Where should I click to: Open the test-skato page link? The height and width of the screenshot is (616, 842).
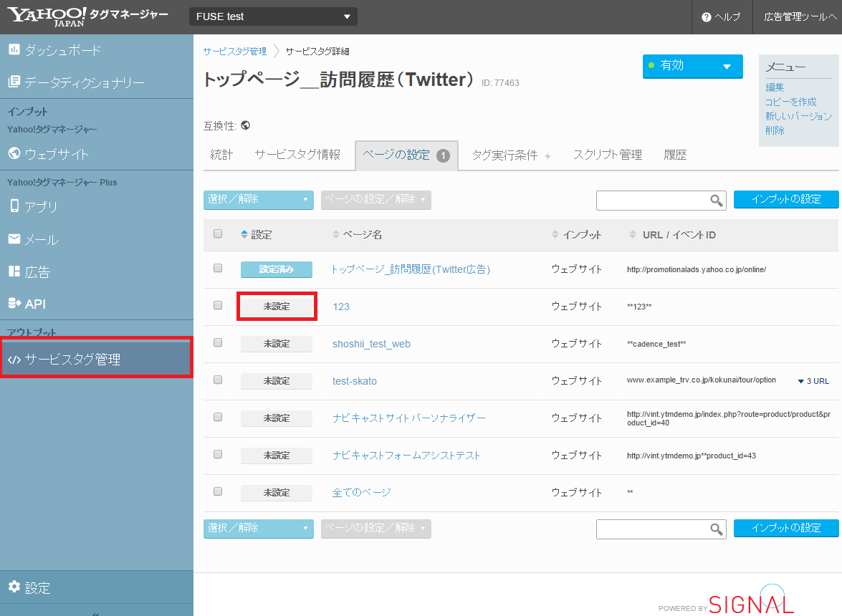[x=355, y=381]
